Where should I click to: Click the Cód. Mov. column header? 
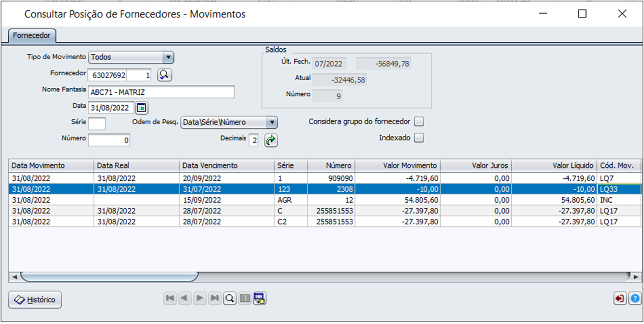coord(620,165)
